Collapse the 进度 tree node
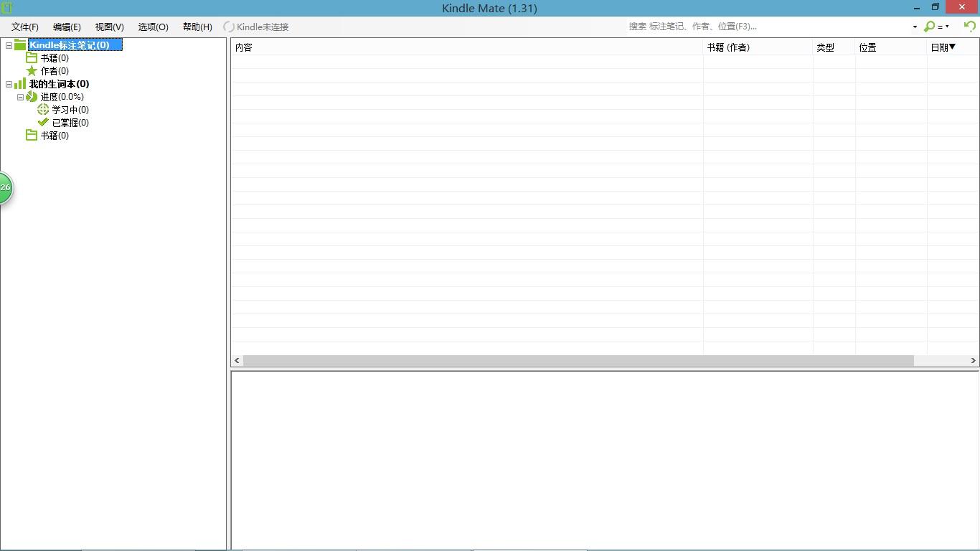This screenshot has height=551, width=980. click(20, 97)
